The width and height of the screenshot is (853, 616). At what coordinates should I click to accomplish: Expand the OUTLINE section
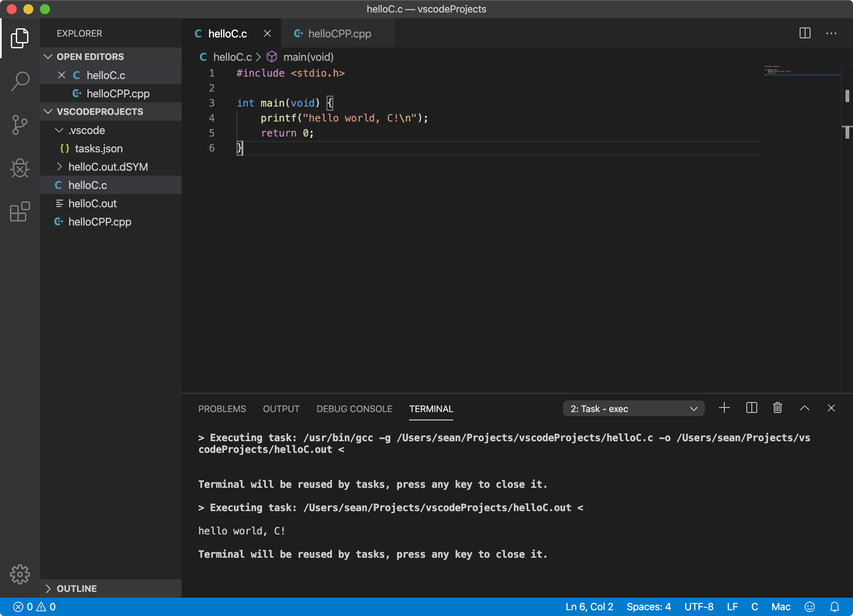[77, 589]
